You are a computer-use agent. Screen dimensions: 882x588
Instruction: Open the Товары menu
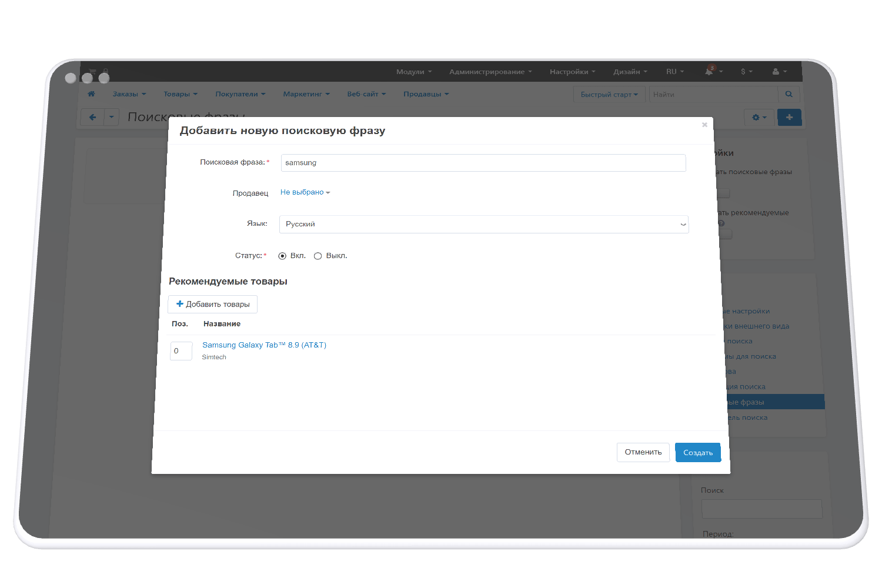(181, 94)
